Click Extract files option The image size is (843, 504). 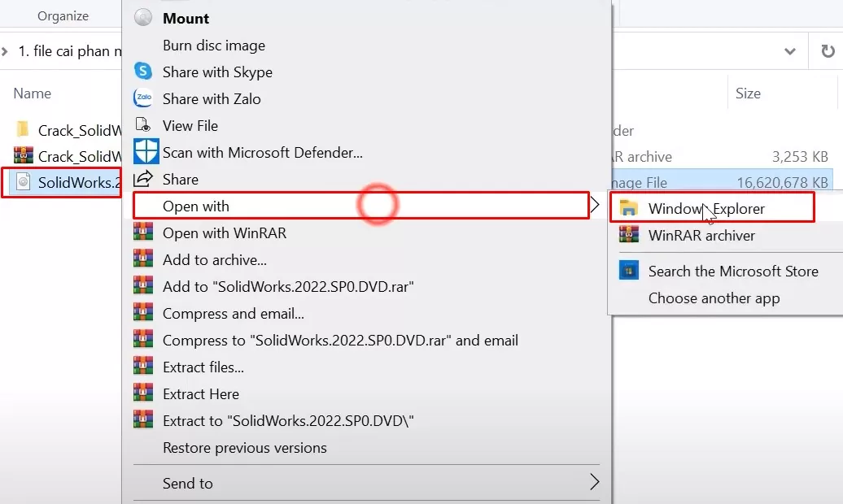pos(204,367)
